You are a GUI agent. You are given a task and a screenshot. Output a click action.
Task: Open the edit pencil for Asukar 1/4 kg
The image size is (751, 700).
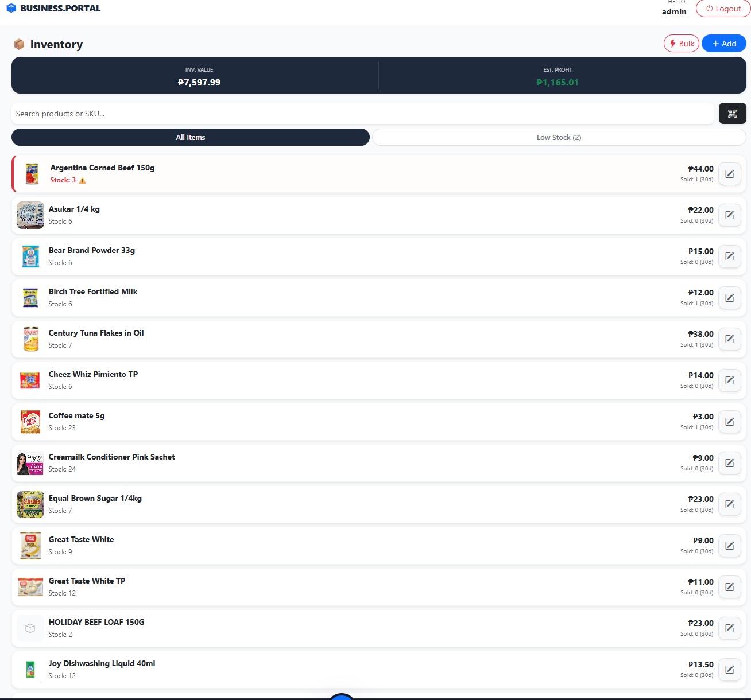729,215
